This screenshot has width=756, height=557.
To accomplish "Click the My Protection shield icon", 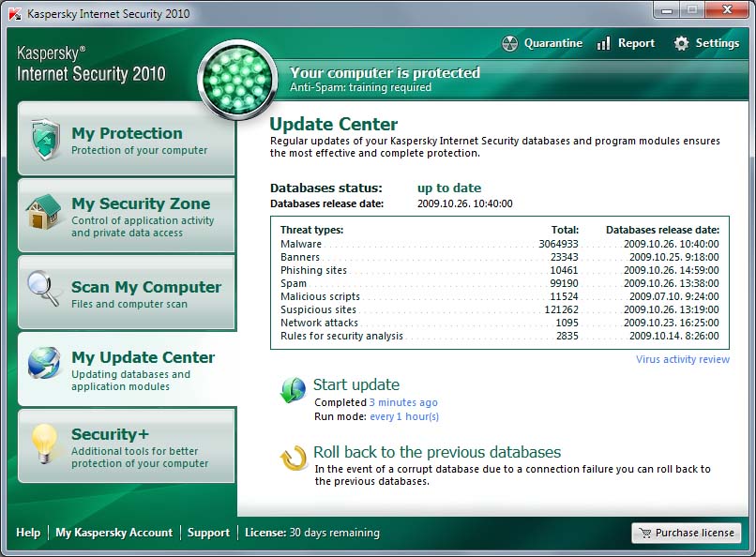I will [x=45, y=140].
